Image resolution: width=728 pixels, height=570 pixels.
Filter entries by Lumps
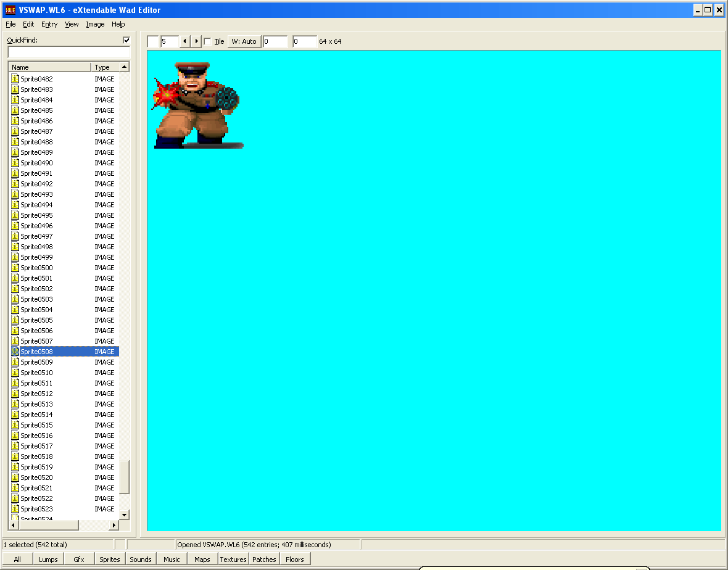(48, 560)
